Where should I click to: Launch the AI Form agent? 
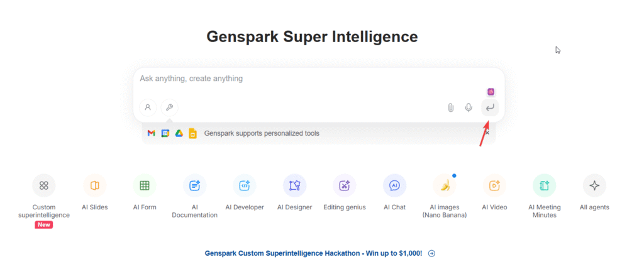(145, 185)
